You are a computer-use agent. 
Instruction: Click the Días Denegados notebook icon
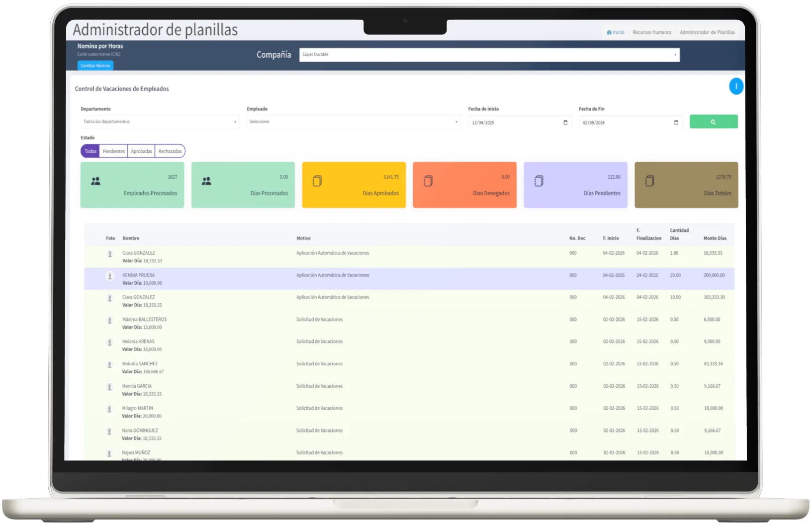(x=428, y=182)
